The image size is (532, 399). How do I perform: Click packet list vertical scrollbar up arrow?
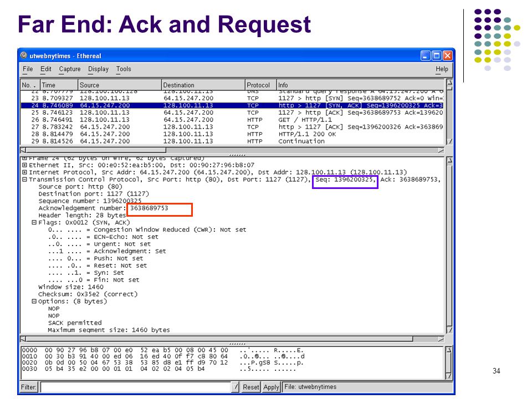pyautogui.click(x=449, y=83)
